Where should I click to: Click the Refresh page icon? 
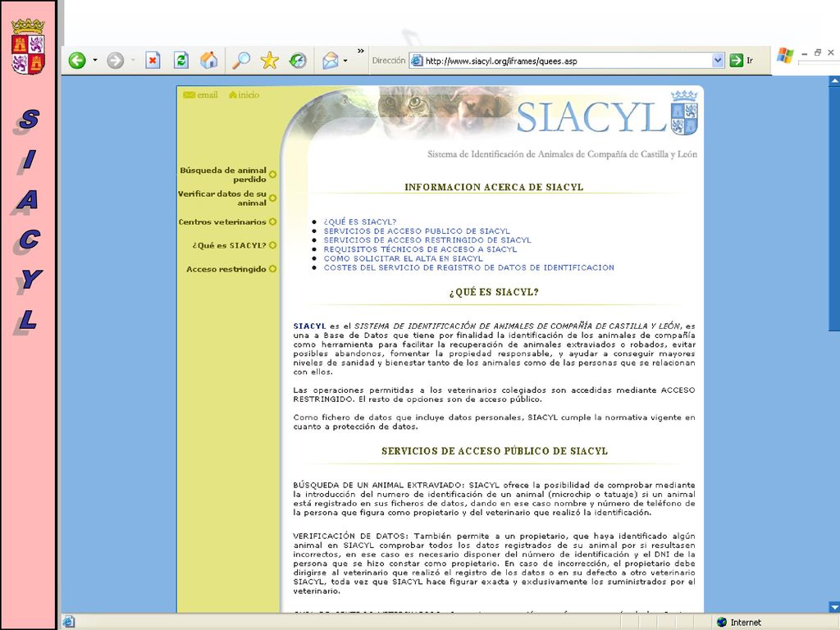(181, 61)
